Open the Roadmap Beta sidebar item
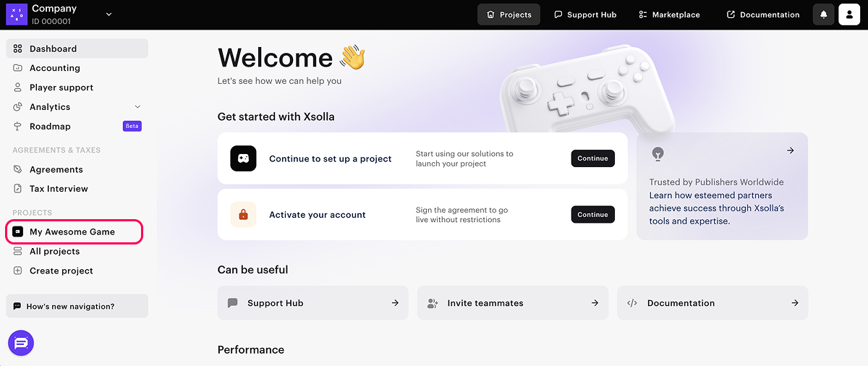 (51, 127)
